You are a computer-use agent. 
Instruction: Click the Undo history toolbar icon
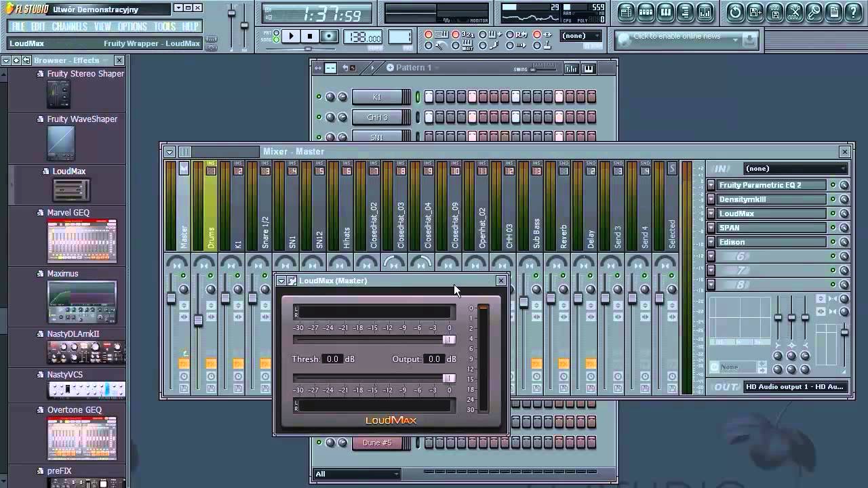coord(735,12)
